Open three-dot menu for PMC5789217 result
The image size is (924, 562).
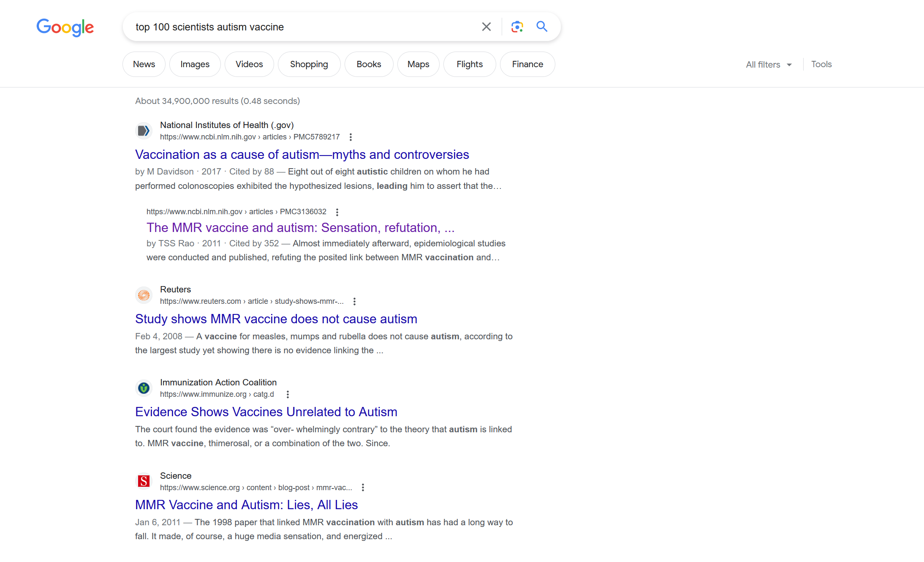tap(351, 137)
